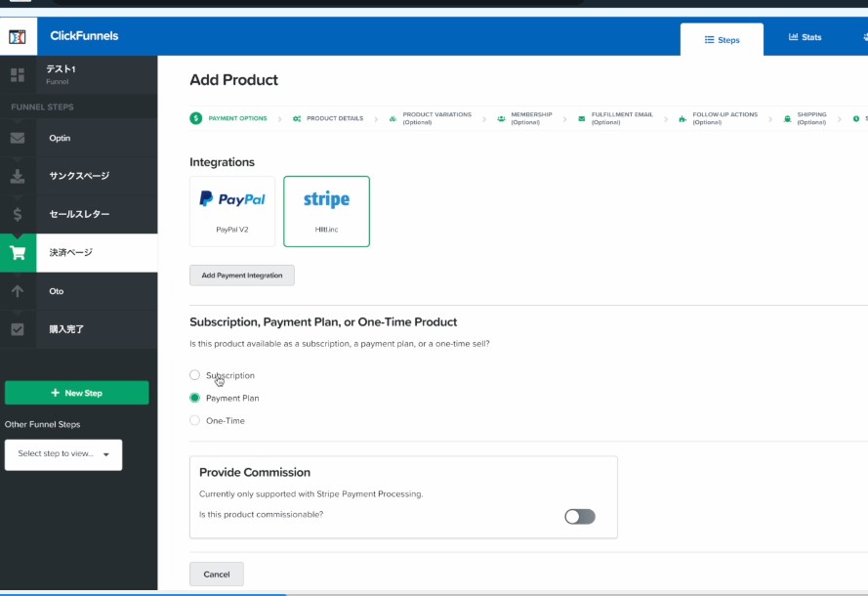This screenshot has width=868, height=596.
Task: Click the Steps list icon
Action: [x=709, y=40]
